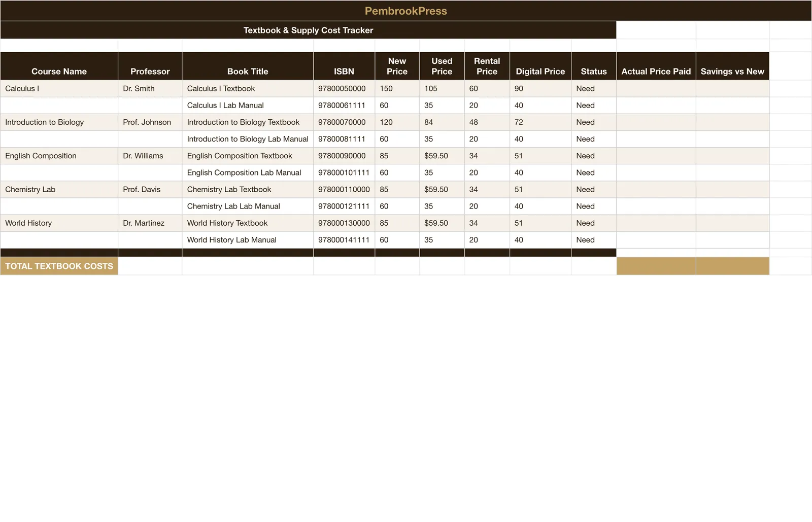Image resolution: width=812 pixels, height=522 pixels.
Task: Click ISBN 978000110000 cell
Action: click(x=344, y=189)
